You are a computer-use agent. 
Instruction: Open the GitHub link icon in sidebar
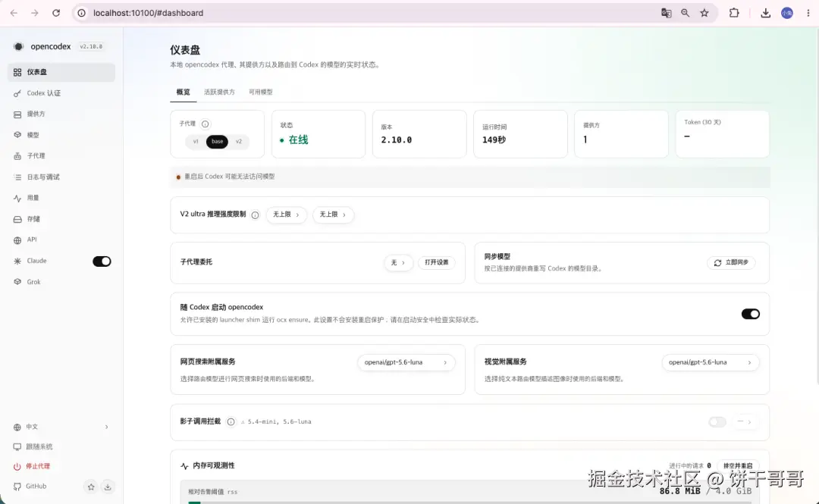(x=17, y=487)
